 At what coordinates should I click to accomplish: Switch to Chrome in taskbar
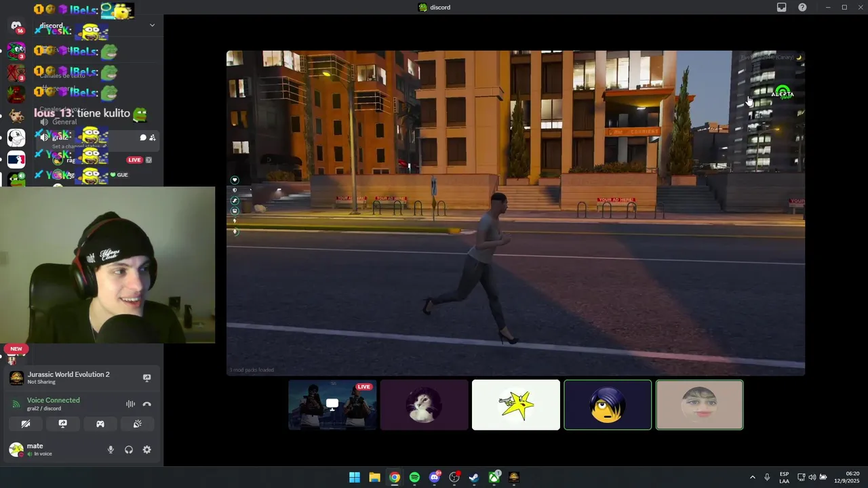394,477
